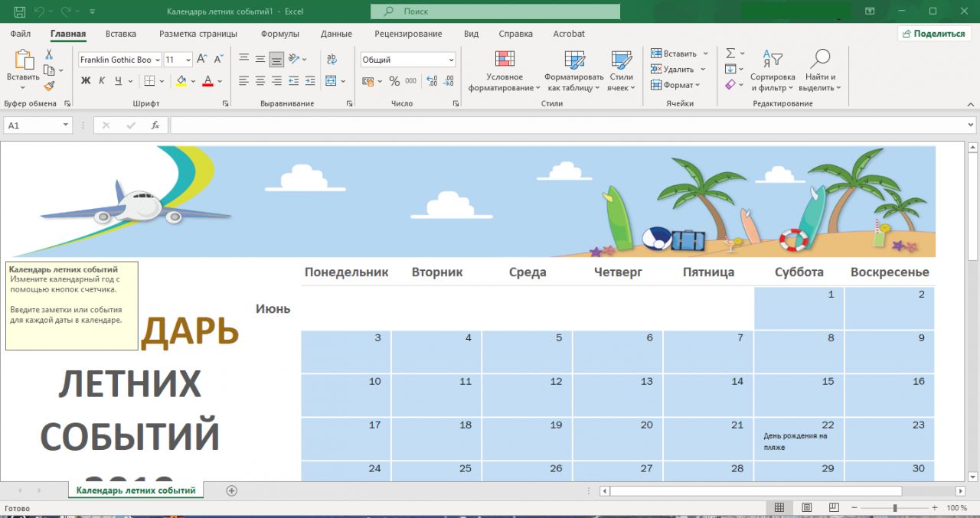Image resolution: width=980 pixels, height=518 pixels.
Task: Switch to the Вставка ribbon tab
Action: click(x=121, y=34)
